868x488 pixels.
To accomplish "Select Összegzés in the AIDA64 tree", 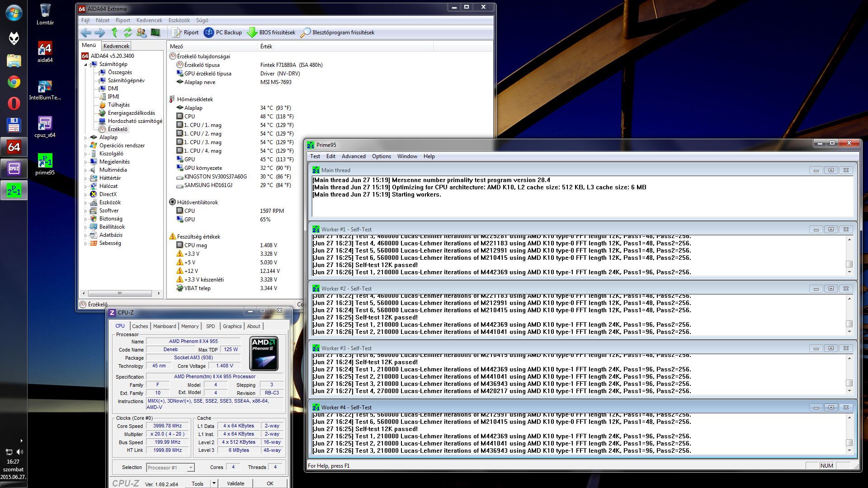I will (120, 72).
